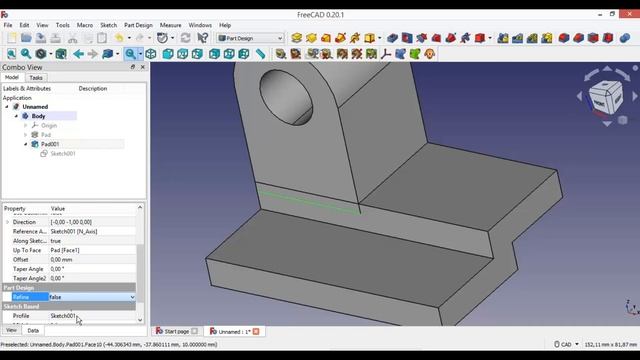Viewport: 640px width, 360px height.
Task: Click the Boolean operation icon
Action: (624, 38)
